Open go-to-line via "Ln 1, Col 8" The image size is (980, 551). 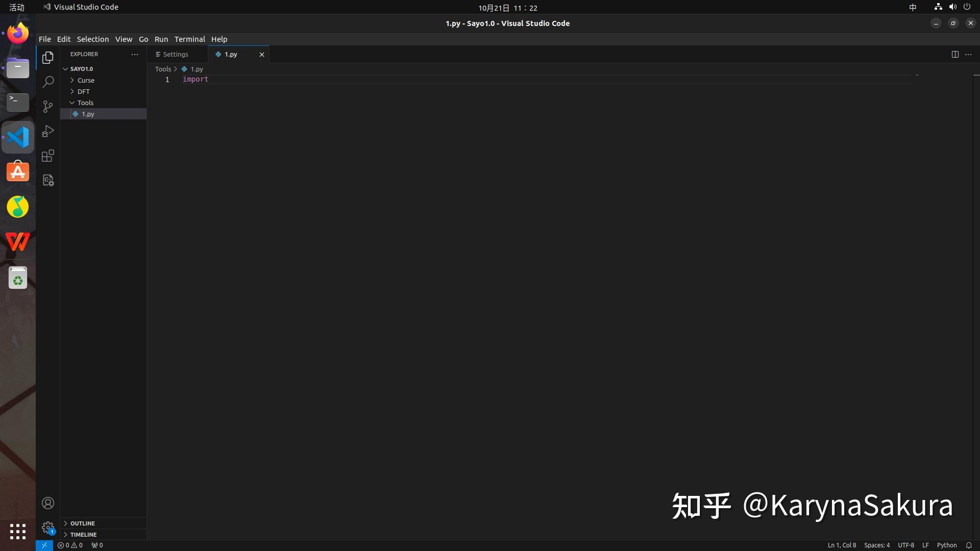842,545
